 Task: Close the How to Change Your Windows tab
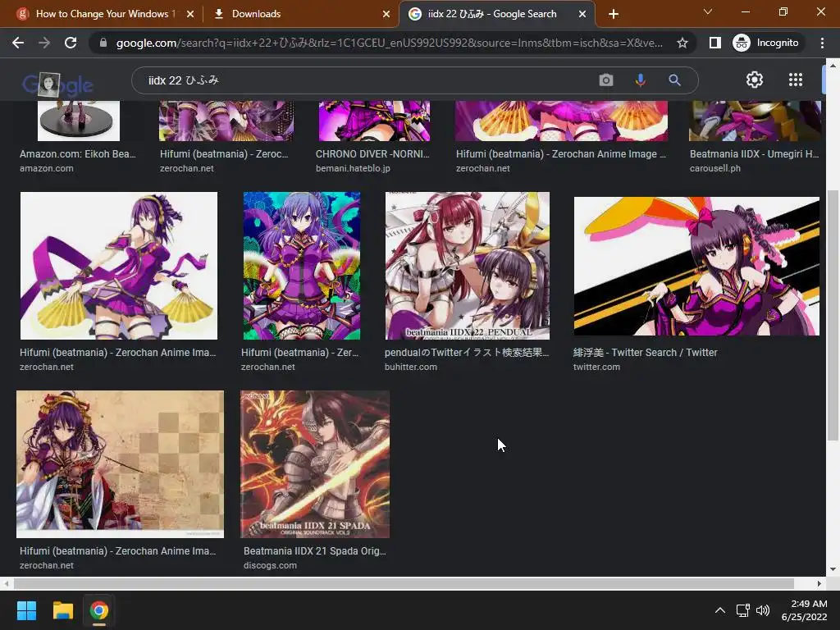tap(190, 14)
